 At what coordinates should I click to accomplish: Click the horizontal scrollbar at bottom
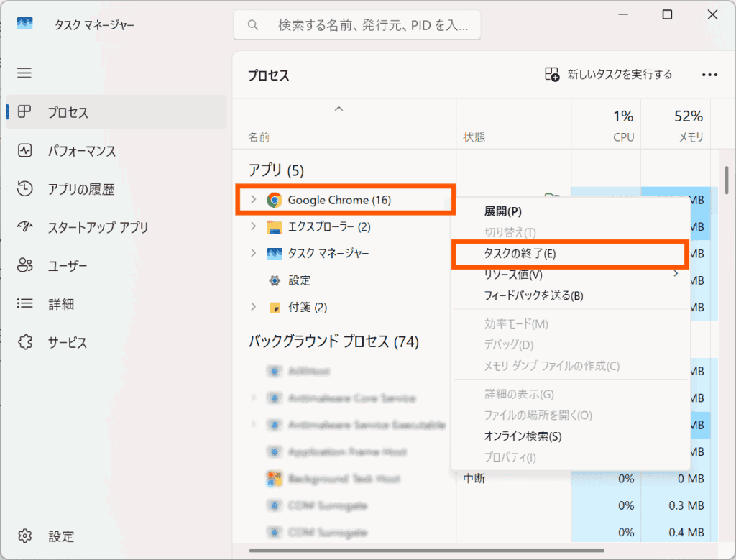click(426, 551)
